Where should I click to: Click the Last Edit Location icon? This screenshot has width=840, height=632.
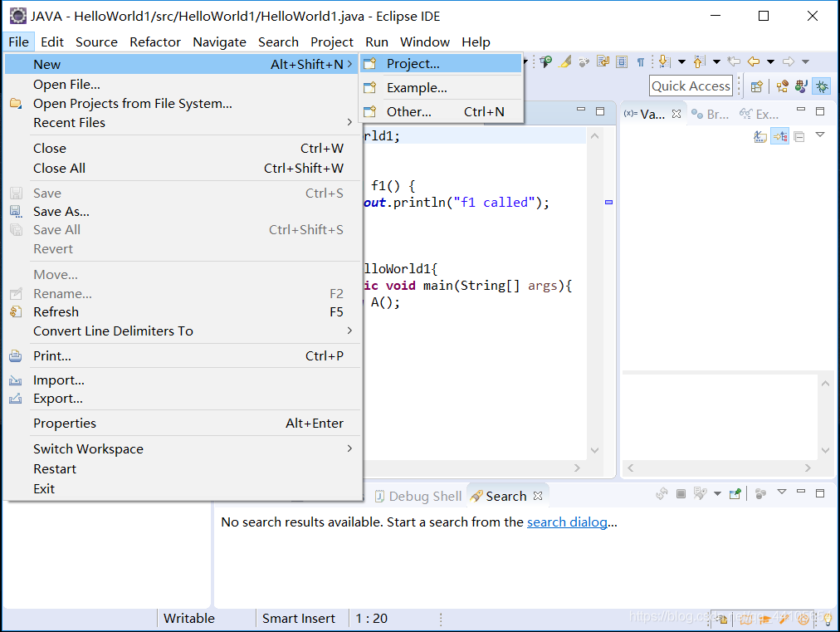coord(734,62)
